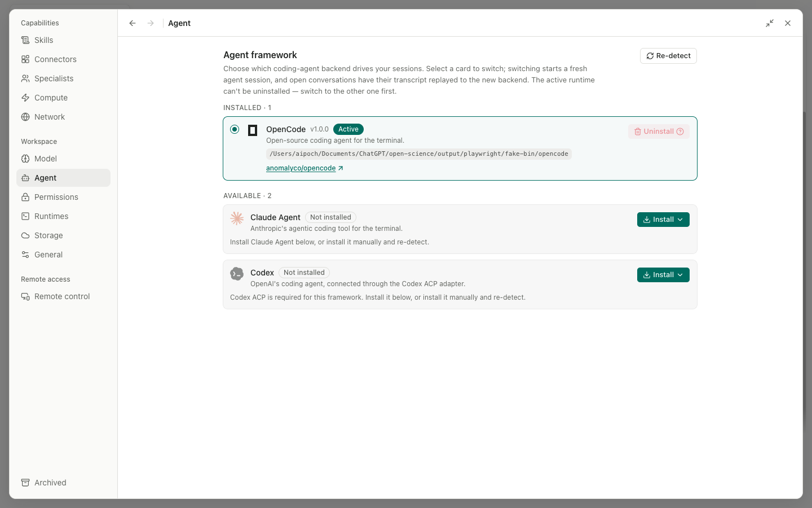Open the Skills icon in sidebar

coord(25,40)
